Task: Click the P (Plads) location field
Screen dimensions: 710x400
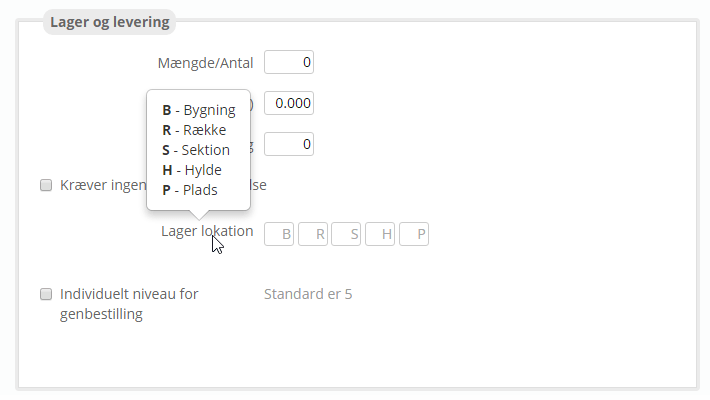Action: point(414,234)
